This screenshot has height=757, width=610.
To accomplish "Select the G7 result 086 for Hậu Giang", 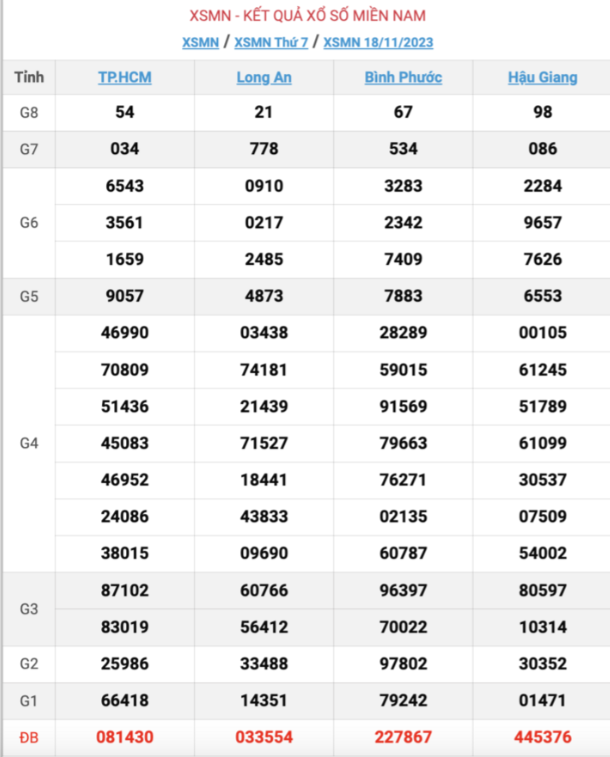I will (542, 149).
